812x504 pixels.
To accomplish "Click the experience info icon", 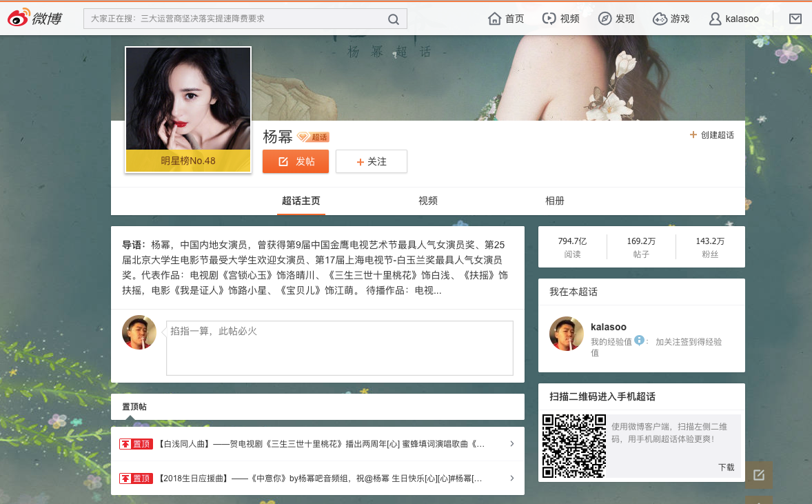I will click(x=640, y=341).
